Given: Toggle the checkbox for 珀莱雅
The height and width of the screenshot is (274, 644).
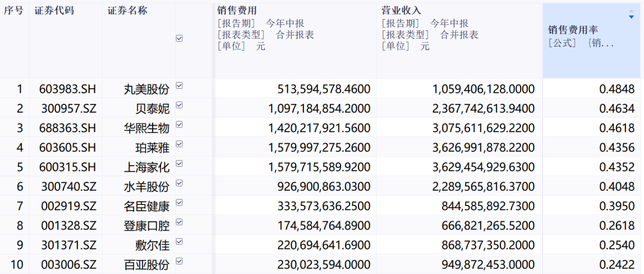Looking at the screenshot, I should (179, 144).
